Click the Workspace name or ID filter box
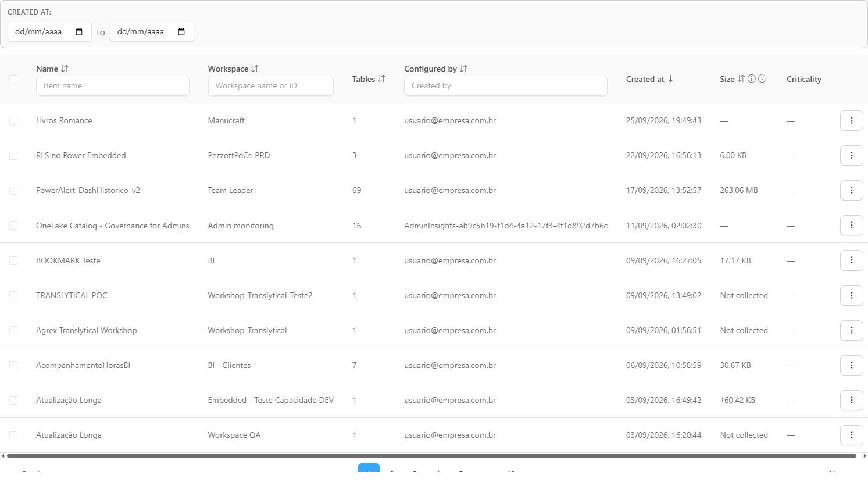 (271, 85)
